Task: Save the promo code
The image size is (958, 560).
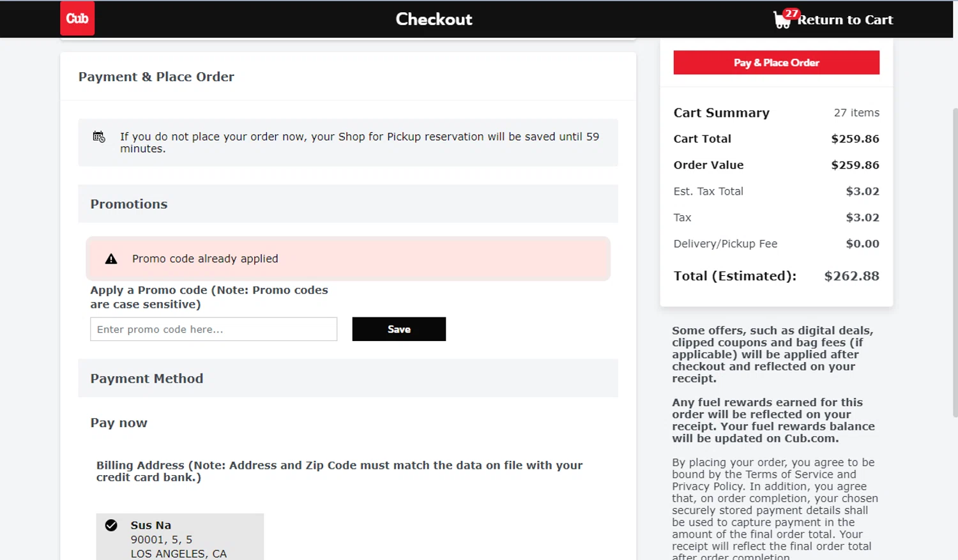Action: (x=399, y=329)
